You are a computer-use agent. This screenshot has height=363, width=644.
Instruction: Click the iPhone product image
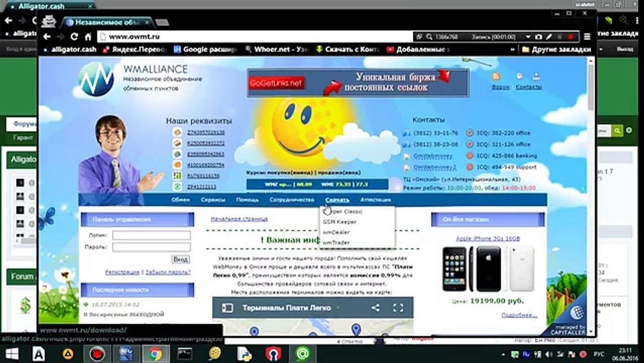point(488,269)
